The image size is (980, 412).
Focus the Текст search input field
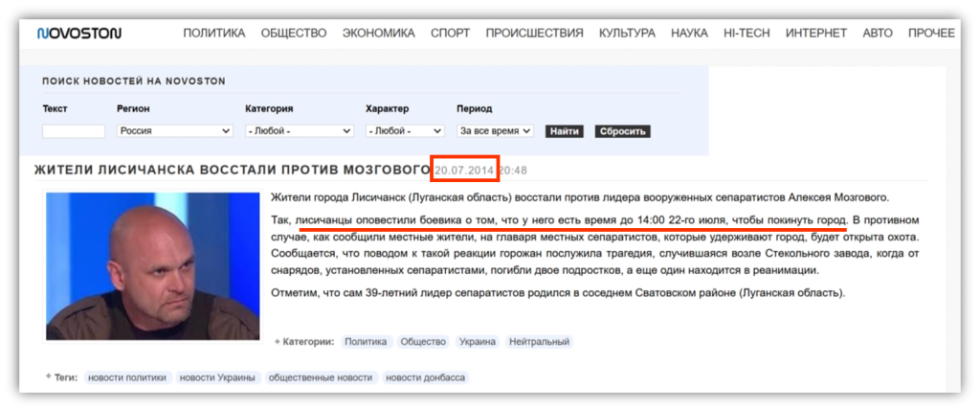coord(74,131)
